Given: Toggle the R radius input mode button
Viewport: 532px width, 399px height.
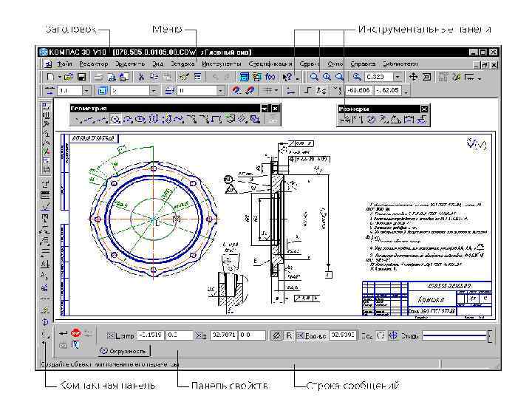Looking at the screenshot, I should [289, 335].
